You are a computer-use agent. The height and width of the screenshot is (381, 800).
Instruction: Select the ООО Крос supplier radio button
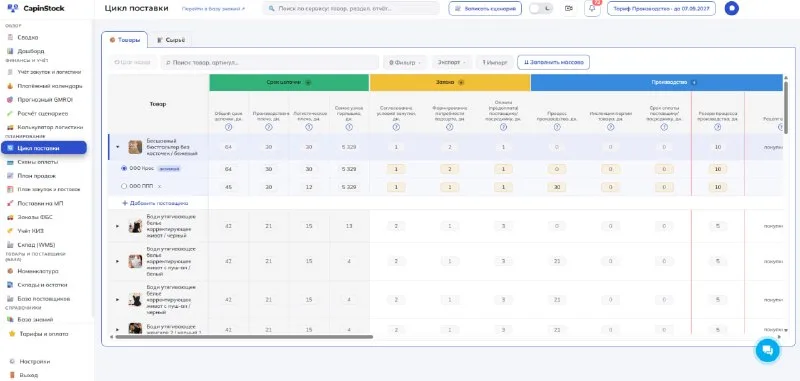click(x=124, y=168)
